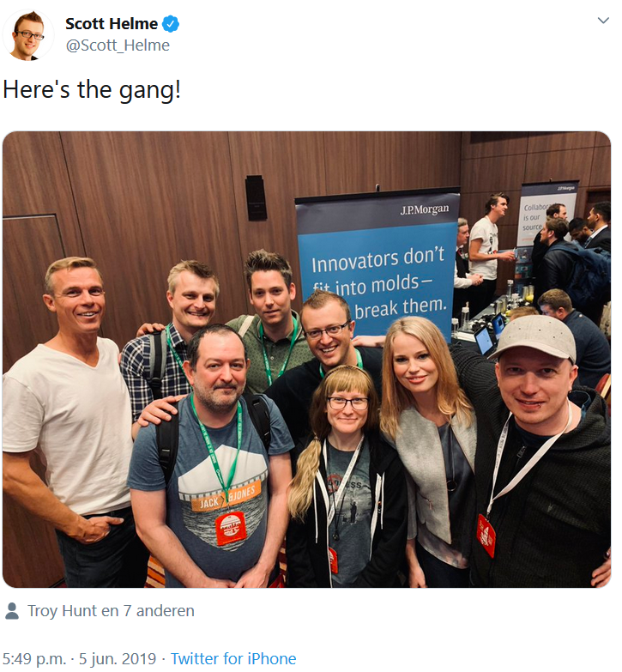Click the blue verified badge
The height and width of the screenshot is (672, 622).
(x=171, y=24)
